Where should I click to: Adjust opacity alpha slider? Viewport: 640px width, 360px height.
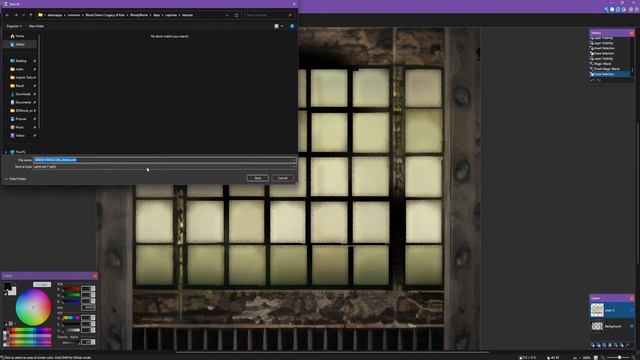click(x=71, y=343)
